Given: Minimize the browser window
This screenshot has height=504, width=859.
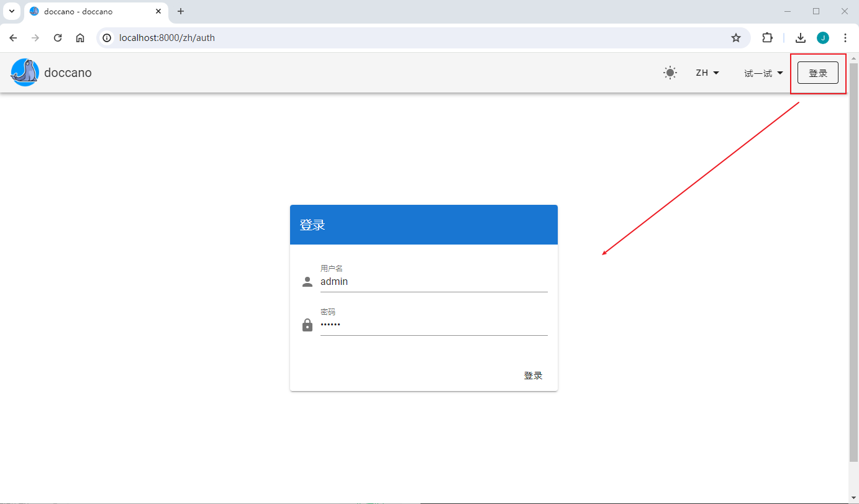Looking at the screenshot, I should [x=788, y=11].
